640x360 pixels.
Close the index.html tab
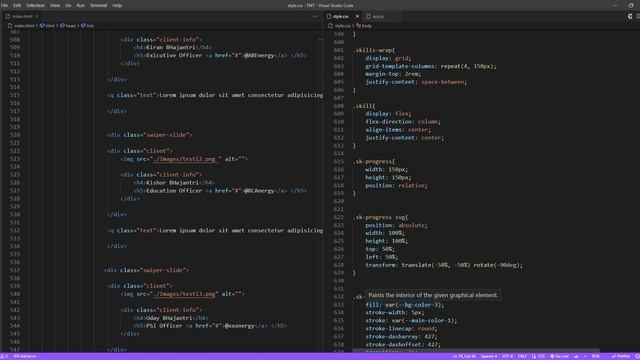point(36,16)
